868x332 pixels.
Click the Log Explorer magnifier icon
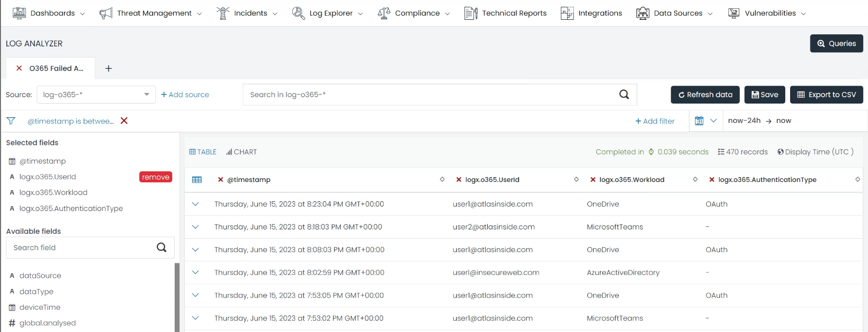tap(299, 13)
